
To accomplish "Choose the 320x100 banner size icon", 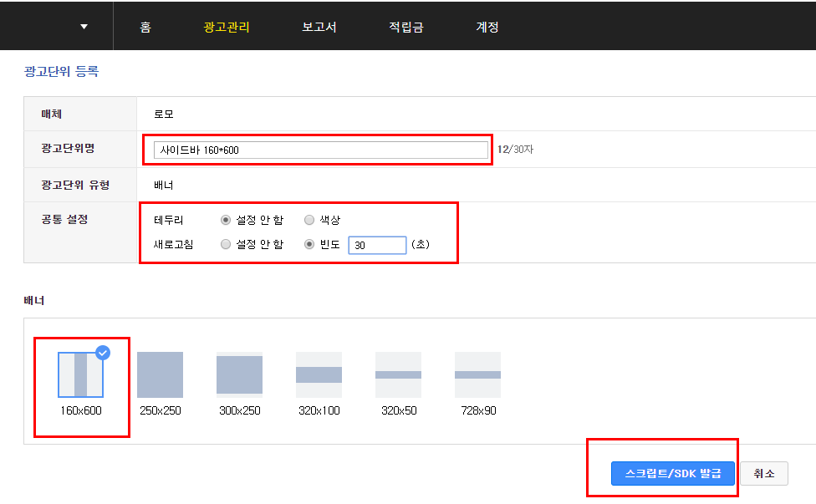I will coord(319,374).
